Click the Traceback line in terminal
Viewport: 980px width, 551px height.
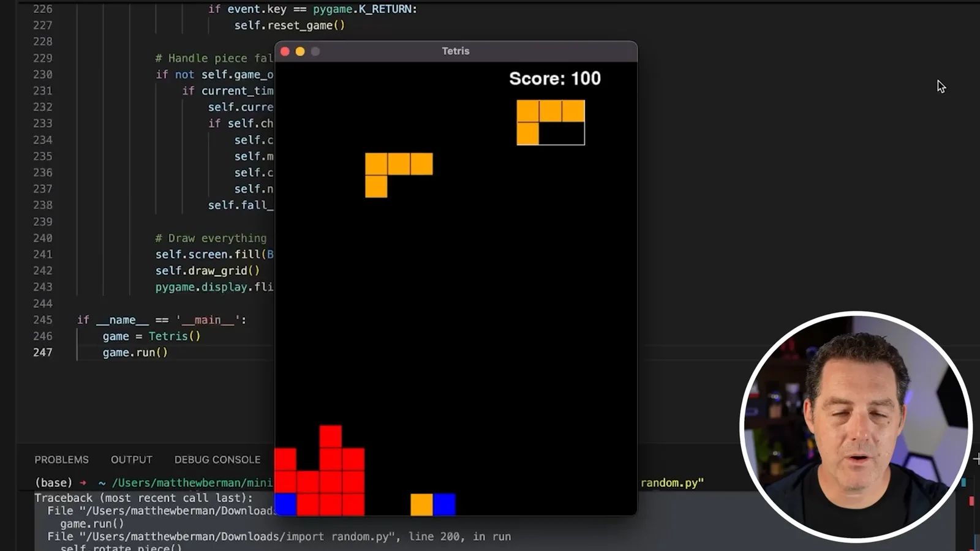coord(143,498)
